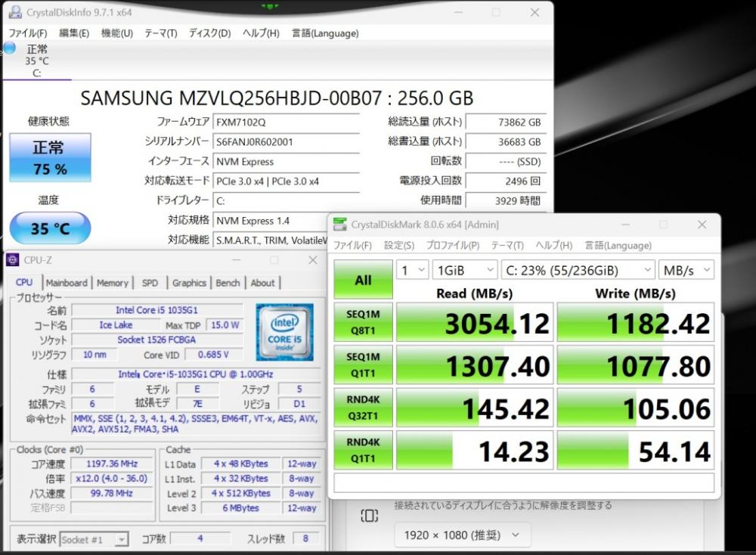The height and width of the screenshot is (555, 756).
Task: Open テーマ(T) menu in CrystalDiskInfo
Action: tap(160, 33)
